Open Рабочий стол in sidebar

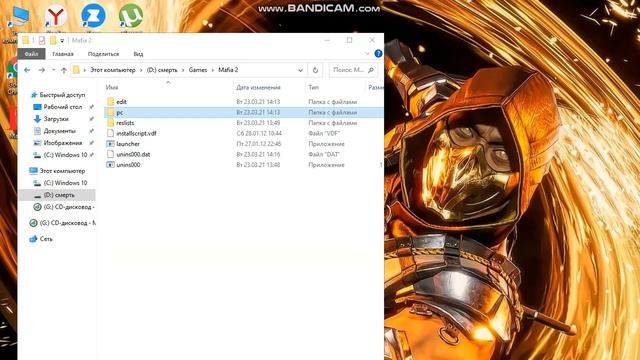click(62, 107)
